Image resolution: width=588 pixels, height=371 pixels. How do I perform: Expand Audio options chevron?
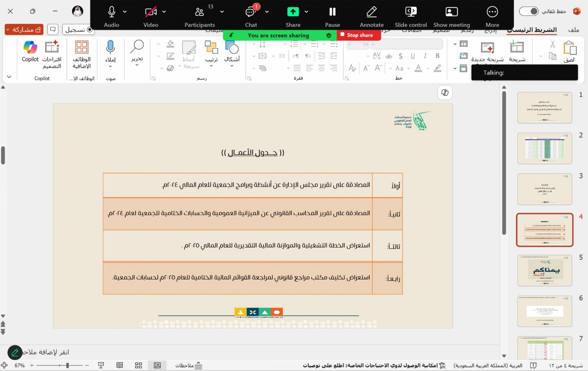(x=125, y=12)
